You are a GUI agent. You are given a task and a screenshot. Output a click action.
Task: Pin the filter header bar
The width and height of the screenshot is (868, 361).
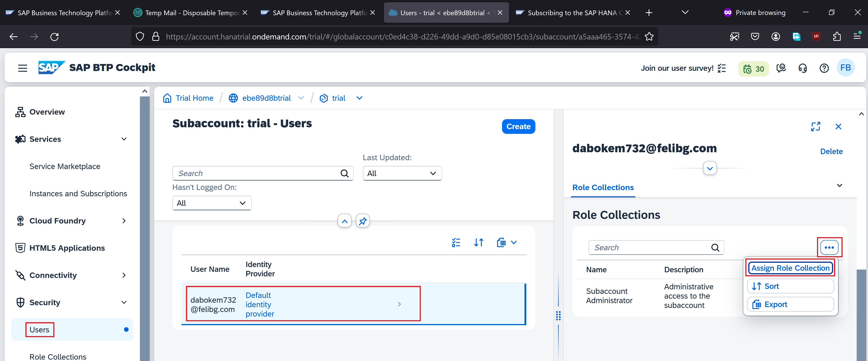[x=363, y=221]
